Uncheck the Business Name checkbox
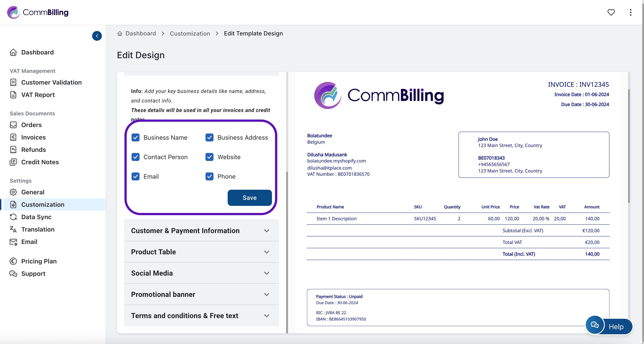644x344 pixels. (x=136, y=137)
